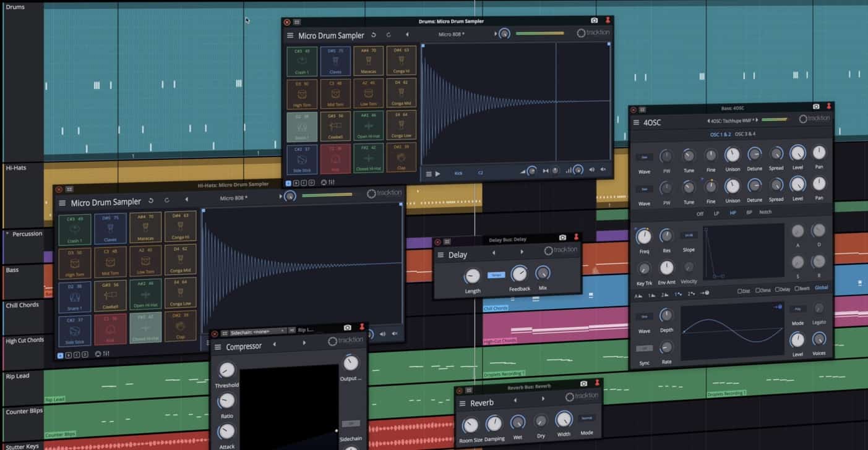Go to next preset in the Delay plugin

pos(522,252)
